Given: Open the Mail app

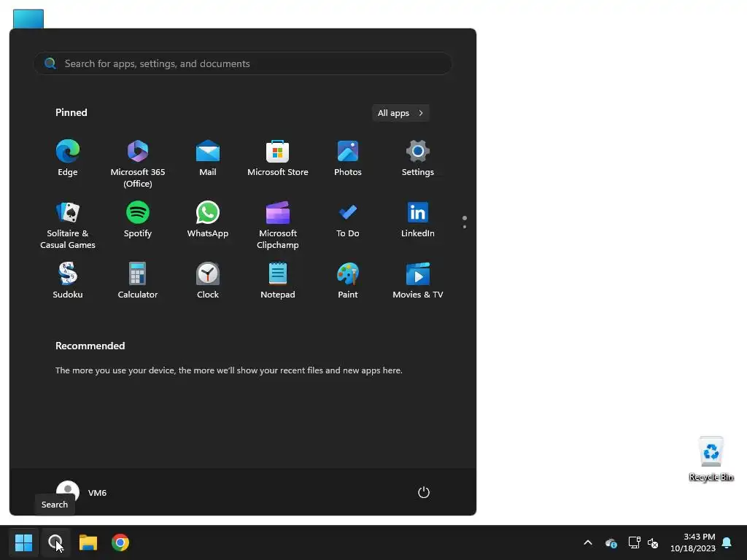Looking at the screenshot, I should 208,158.
